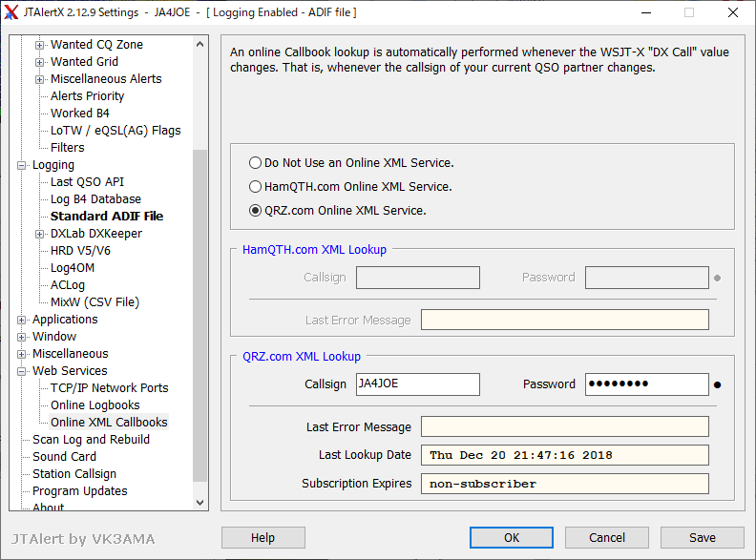Click the Last Lookup Date field
756x560 pixels.
pos(565,455)
